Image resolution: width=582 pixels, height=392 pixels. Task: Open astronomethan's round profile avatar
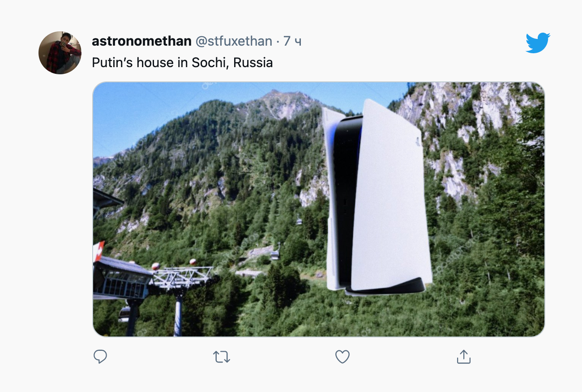pyautogui.click(x=60, y=53)
